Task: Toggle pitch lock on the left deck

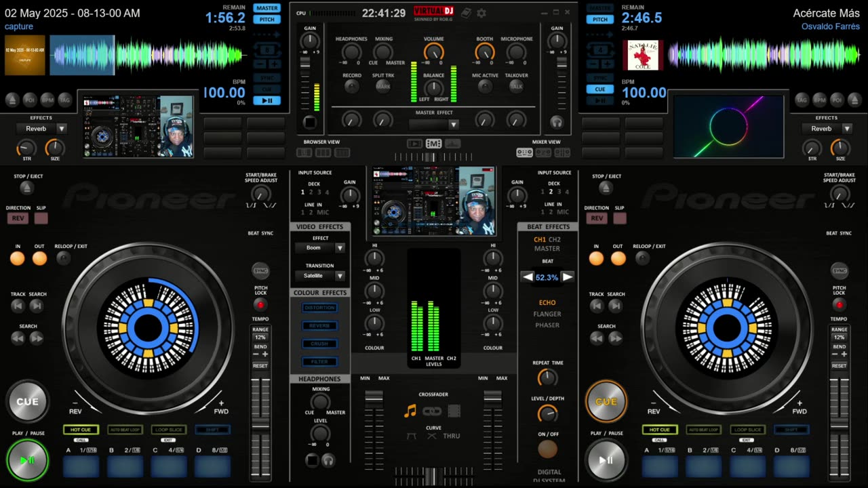Action: (x=260, y=305)
